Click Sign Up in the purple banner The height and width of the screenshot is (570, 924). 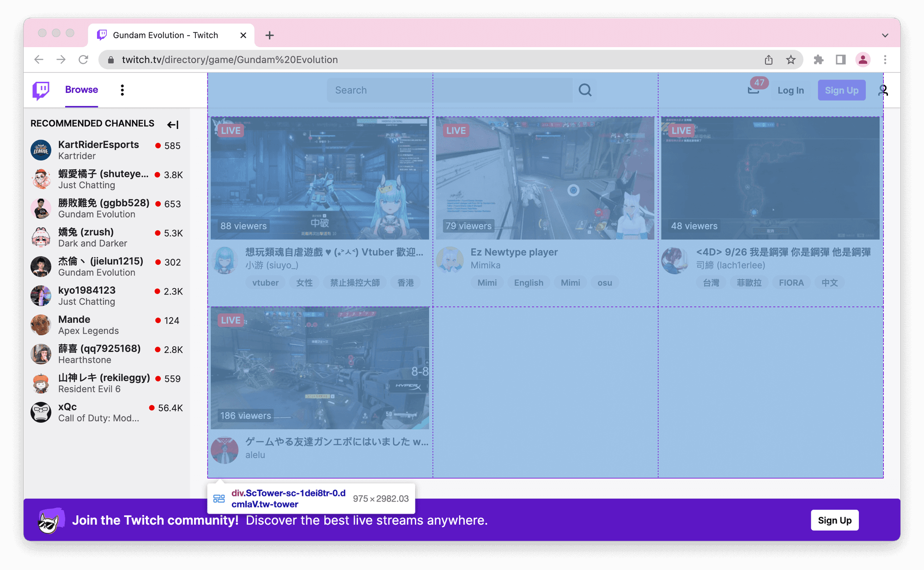point(834,520)
